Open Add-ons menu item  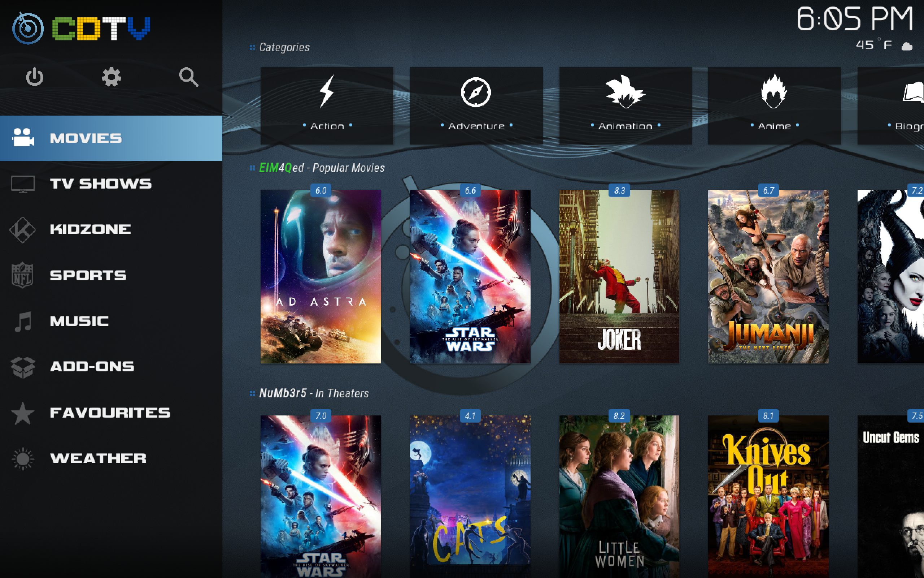coord(92,367)
